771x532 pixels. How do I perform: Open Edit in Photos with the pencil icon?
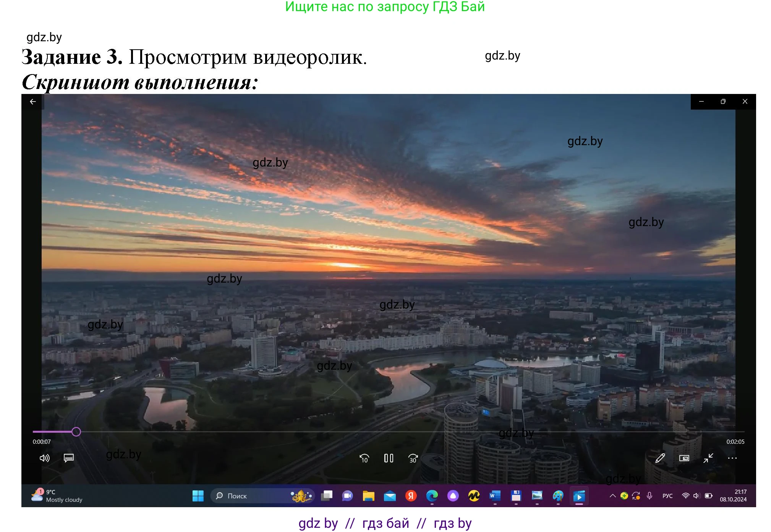660,458
